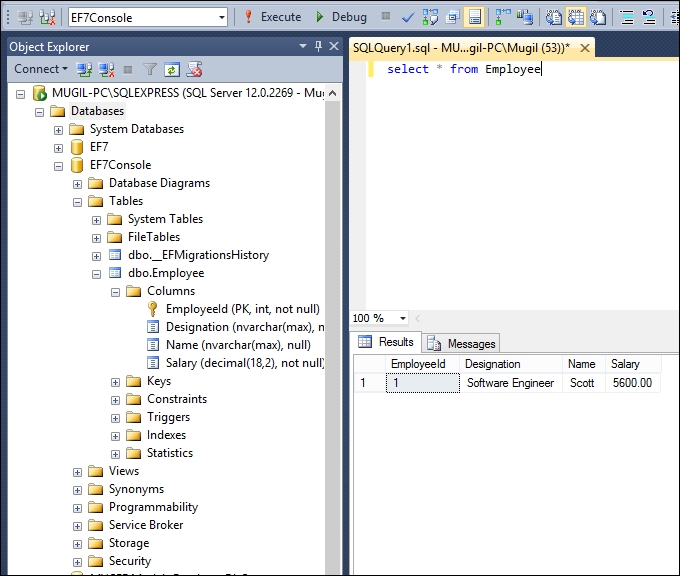Open Object Explorer window position dropdown arrow
680x576 pixels.
pyautogui.click(x=303, y=46)
